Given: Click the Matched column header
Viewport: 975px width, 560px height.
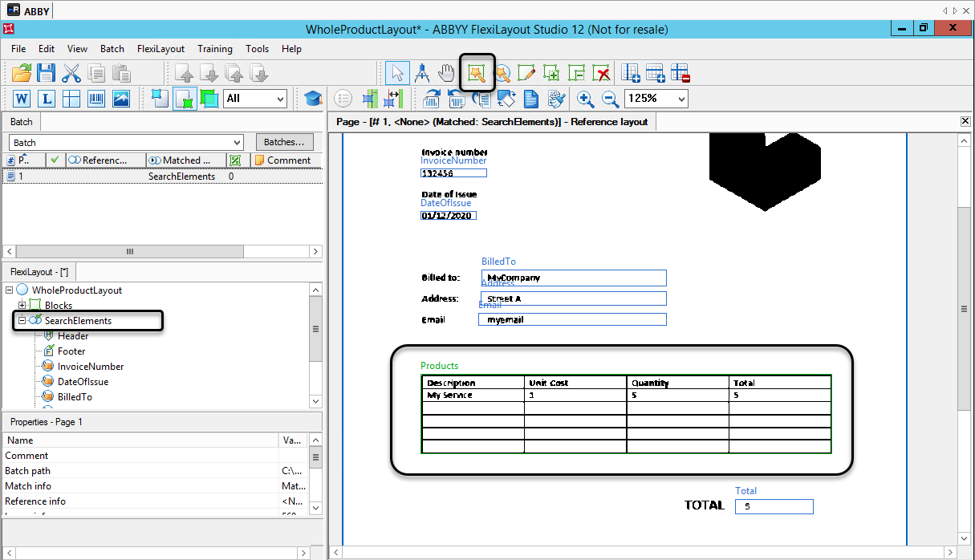Looking at the screenshot, I should click(x=187, y=160).
